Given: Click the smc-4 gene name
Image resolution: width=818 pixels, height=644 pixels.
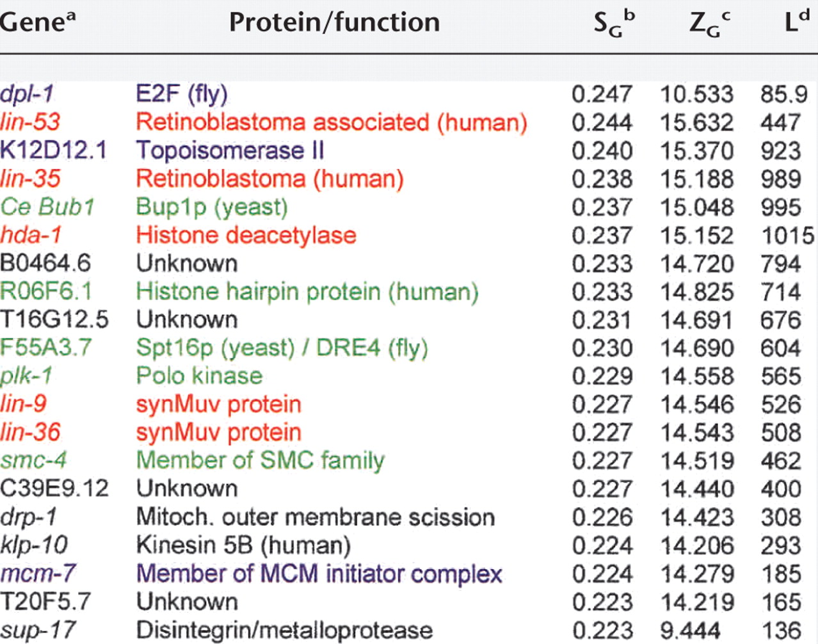Looking at the screenshot, I should pyautogui.click(x=33, y=460).
